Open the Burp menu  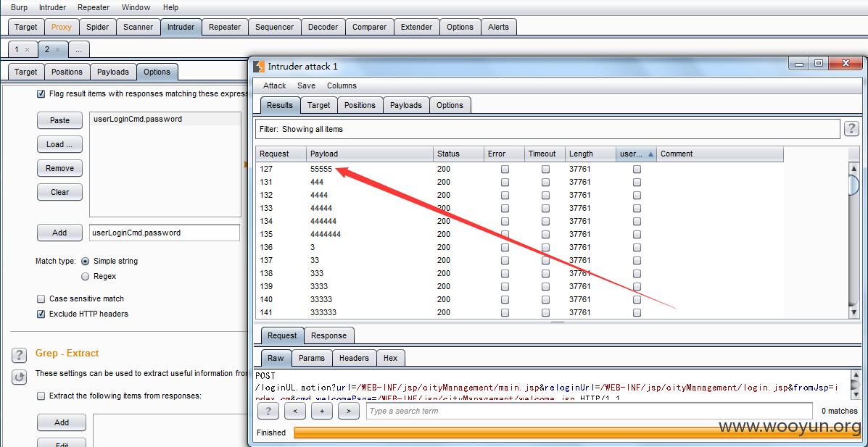(x=20, y=7)
